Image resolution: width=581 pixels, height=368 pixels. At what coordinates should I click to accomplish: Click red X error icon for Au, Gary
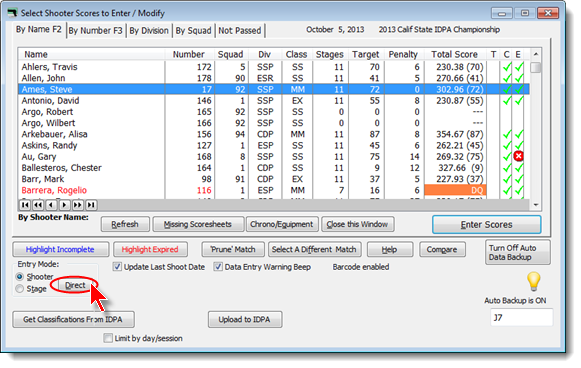pos(518,156)
